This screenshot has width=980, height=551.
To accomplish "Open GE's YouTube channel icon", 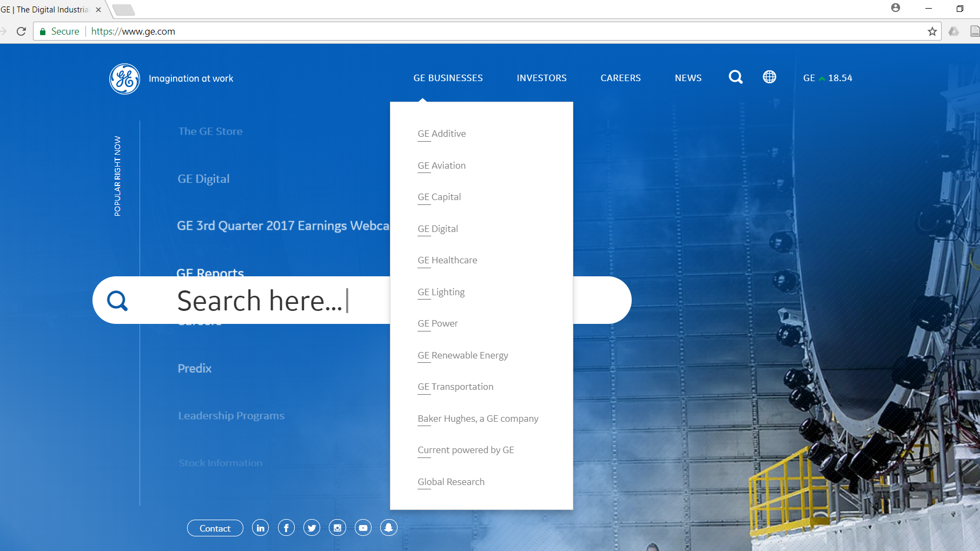I will pyautogui.click(x=363, y=528).
